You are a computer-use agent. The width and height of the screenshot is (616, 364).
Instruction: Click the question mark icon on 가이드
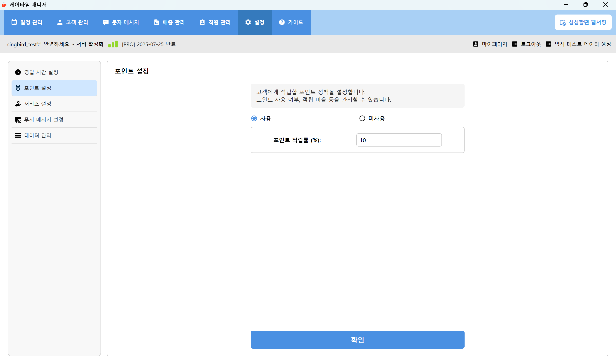(281, 22)
